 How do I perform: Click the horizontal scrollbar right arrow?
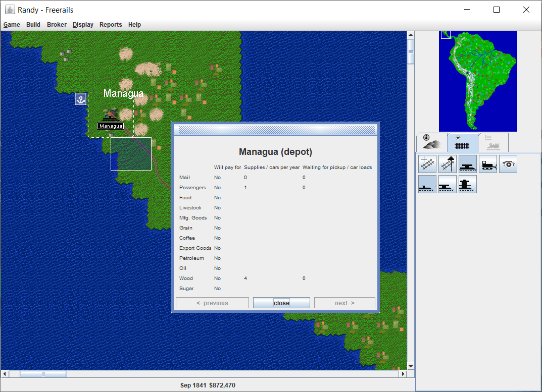tap(403, 374)
